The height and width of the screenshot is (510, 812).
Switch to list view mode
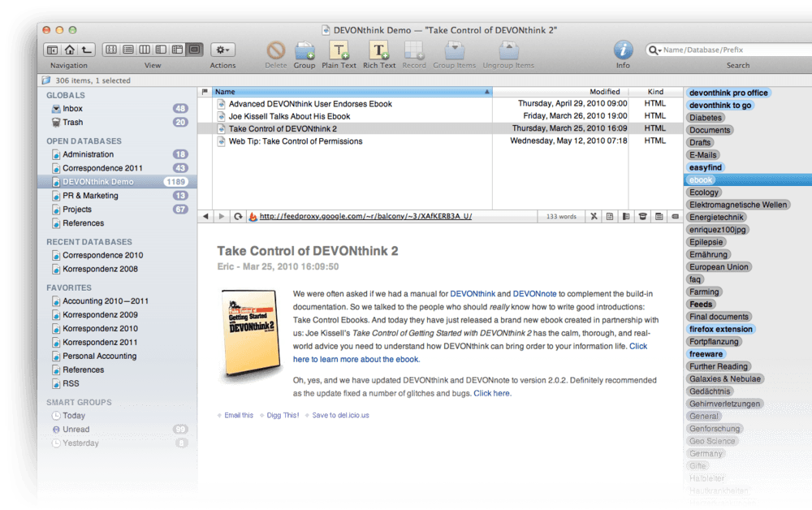(x=128, y=50)
